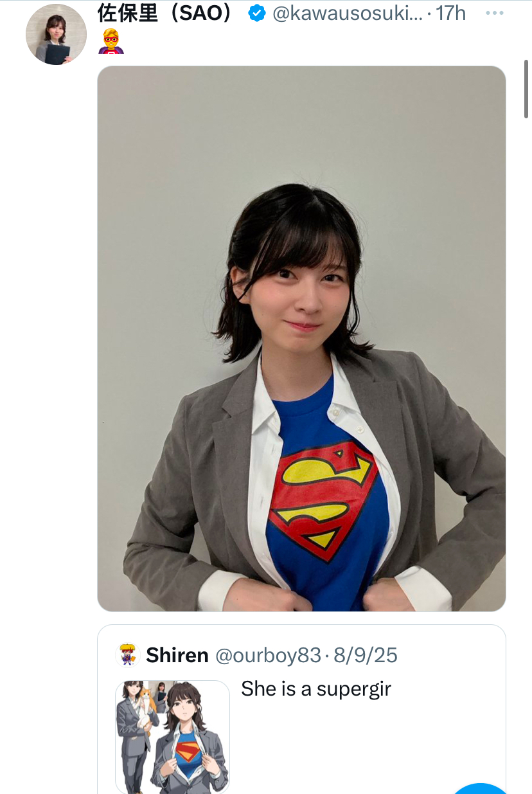Tap the blue floating compose button
This screenshot has width=532, height=794.
pyautogui.click(x=479, y=788)
